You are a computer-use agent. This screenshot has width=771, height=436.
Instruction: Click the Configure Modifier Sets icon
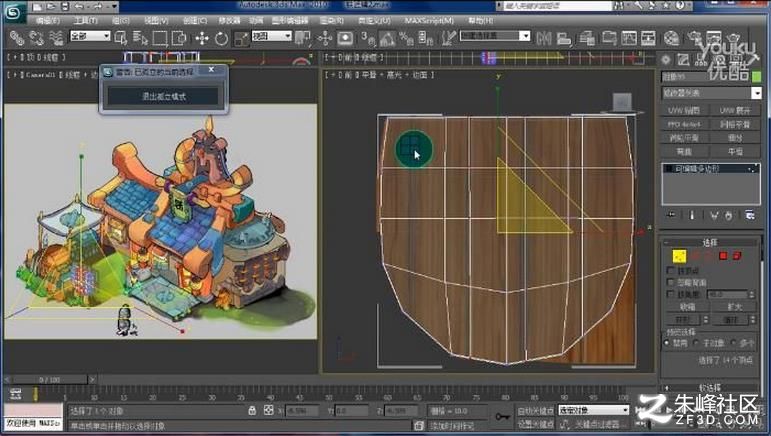[750, 215]
